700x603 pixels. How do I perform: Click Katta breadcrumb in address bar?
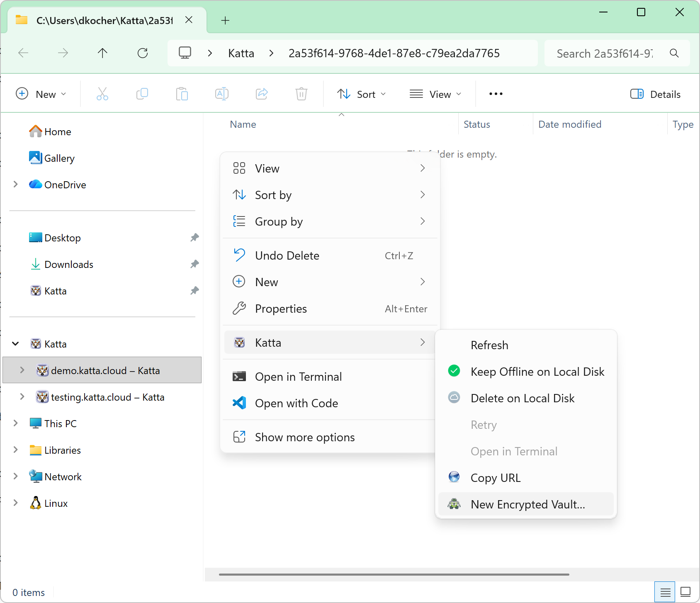tap(241, 53)
